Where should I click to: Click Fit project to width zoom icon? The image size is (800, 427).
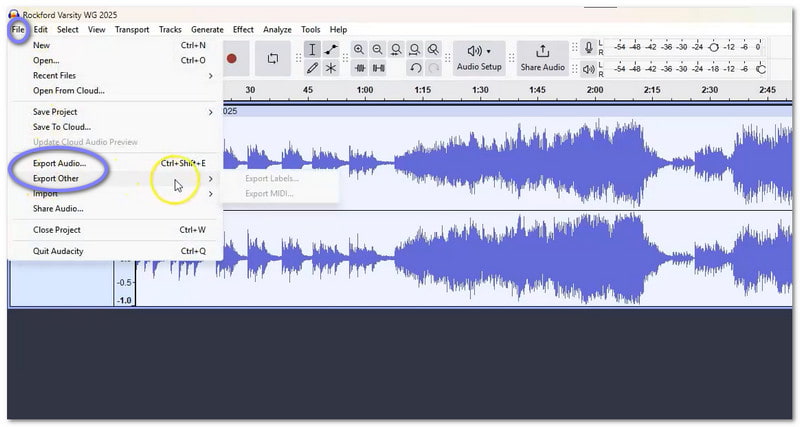tap(415, 49)
